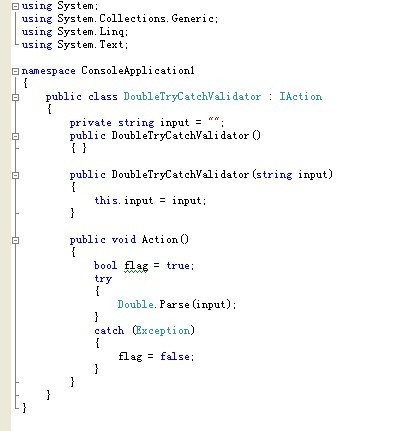This screenshot has width=404, height=431.
Task: Collapse the DoubleTryCatchValidator class region
Action: point(15,97)
